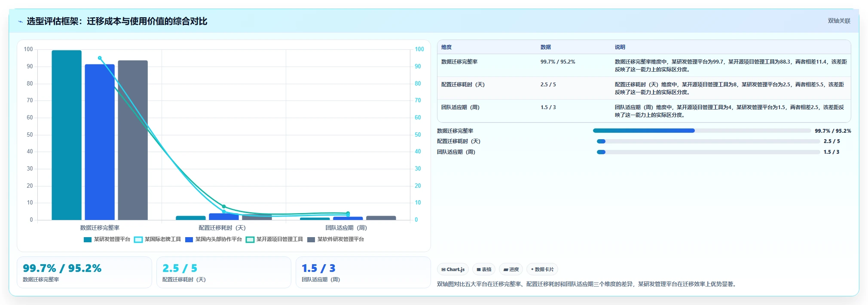The image size is (868, 305).
Task: Click the x-axis label 团队适应期 (周)
Action: point(346,228)
